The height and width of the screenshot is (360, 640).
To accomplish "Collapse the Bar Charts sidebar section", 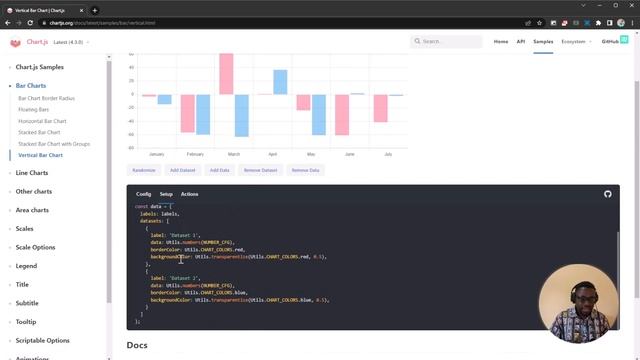I will point(31,86).
